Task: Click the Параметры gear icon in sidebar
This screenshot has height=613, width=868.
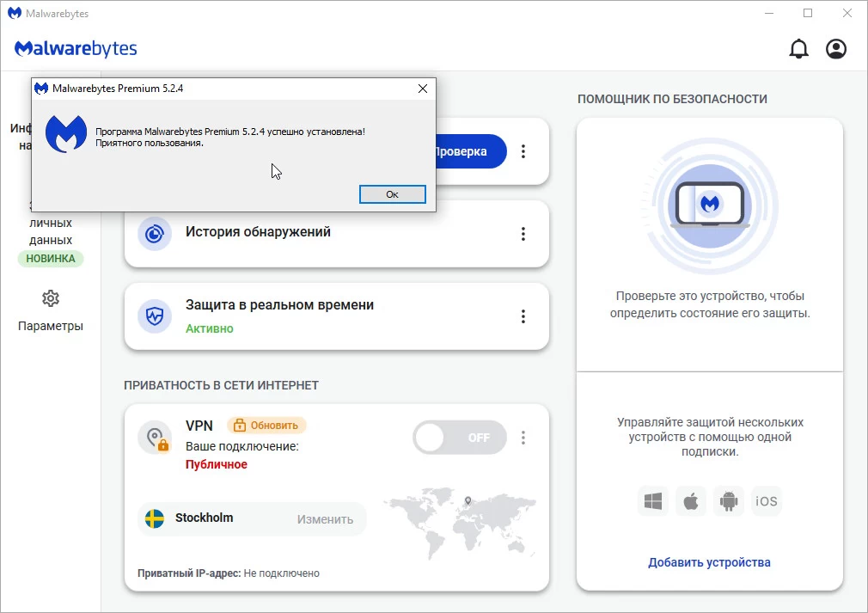Action: (x=51, y=298)
